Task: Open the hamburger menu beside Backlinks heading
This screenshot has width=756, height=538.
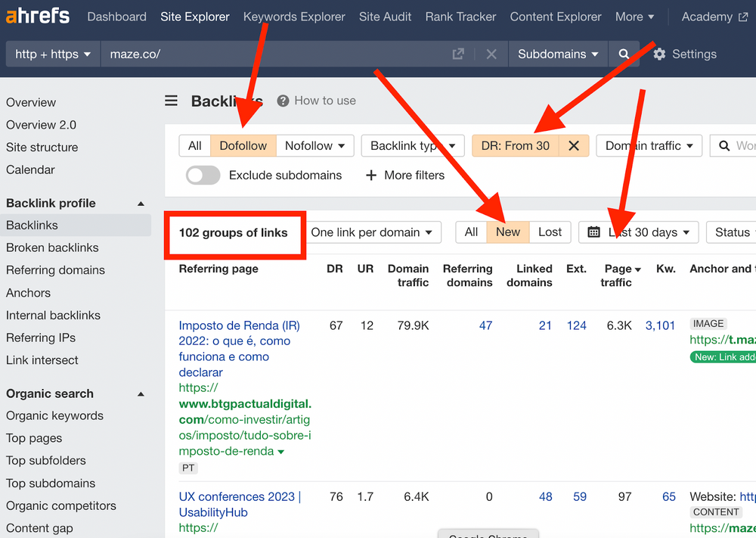Action: [171, 101]
